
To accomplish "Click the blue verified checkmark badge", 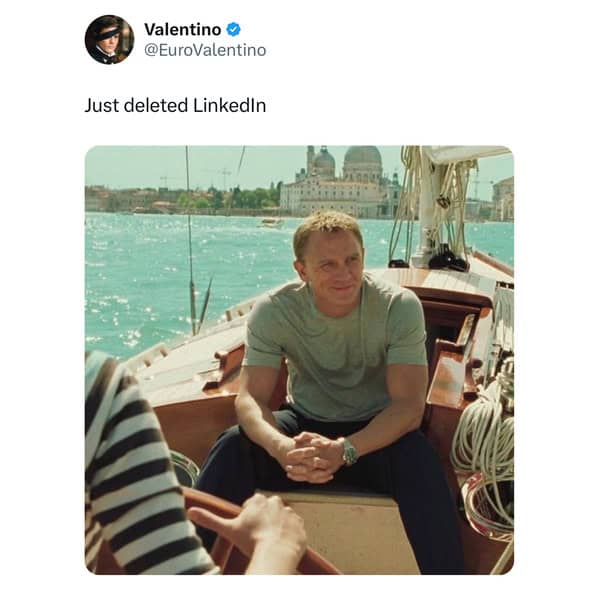I will (x=233, y=29).
